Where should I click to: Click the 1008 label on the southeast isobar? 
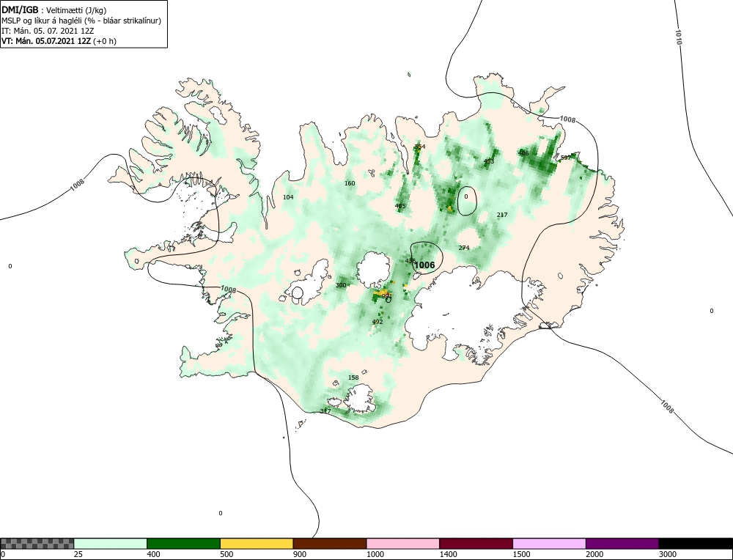[667, 406]
